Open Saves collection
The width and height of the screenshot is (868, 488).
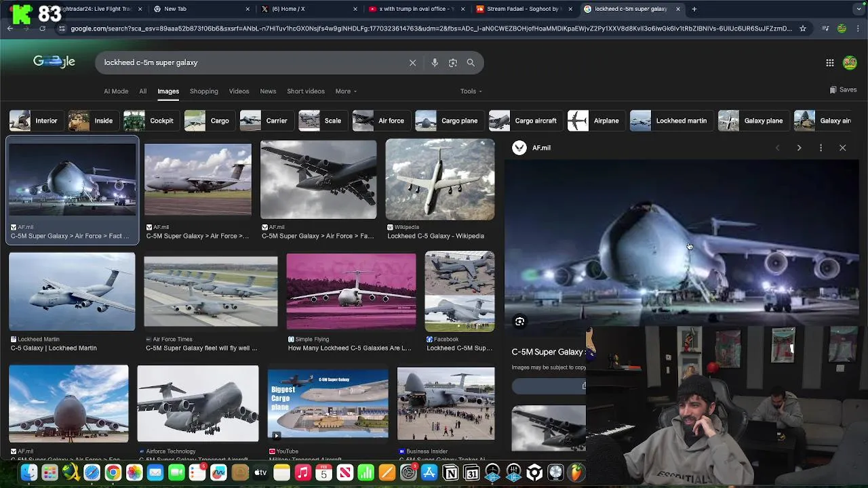[x=843, y=89]
